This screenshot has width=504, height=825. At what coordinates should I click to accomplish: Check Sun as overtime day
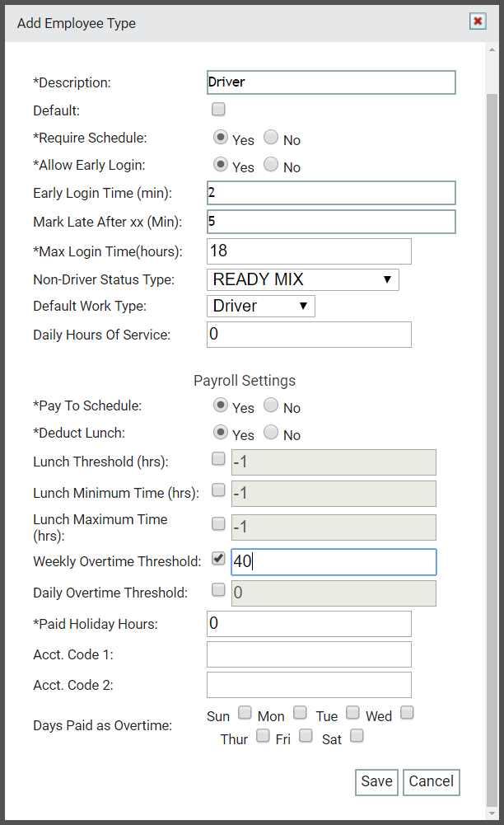(245, 712)
